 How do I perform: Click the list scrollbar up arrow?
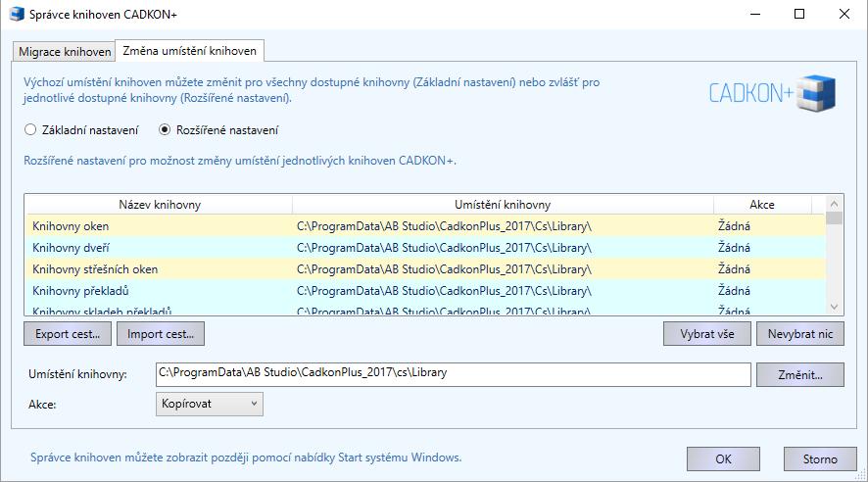835,204
